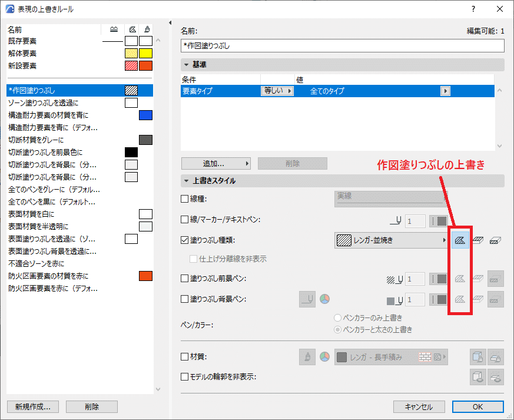Click pen color swatch in 塗りつぶし背景ペン row
This screenshot has width=514, height=420.
[x=439, y=299]
